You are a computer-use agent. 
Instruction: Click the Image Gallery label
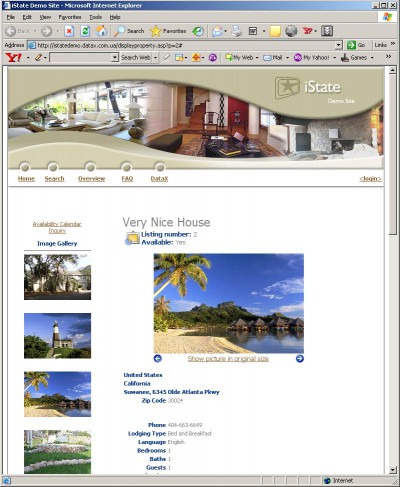pos(57,243)
